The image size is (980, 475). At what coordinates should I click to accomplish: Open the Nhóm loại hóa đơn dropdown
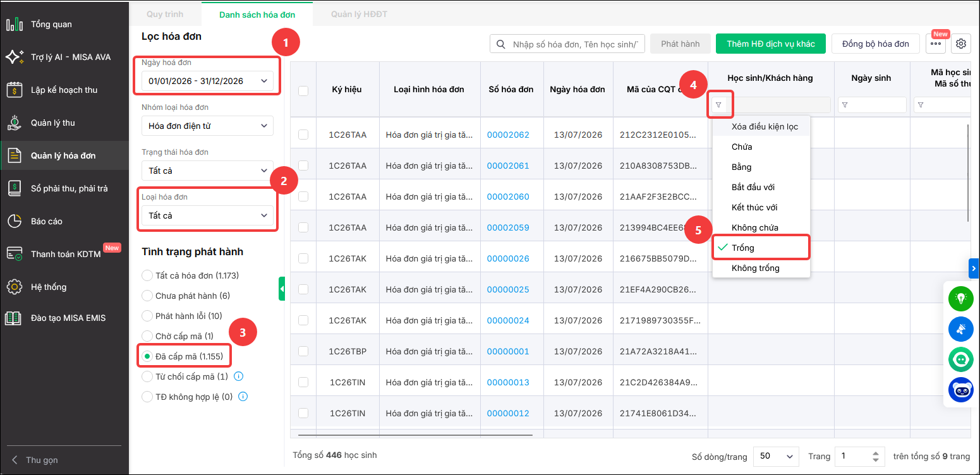click(x=207, y=126)
